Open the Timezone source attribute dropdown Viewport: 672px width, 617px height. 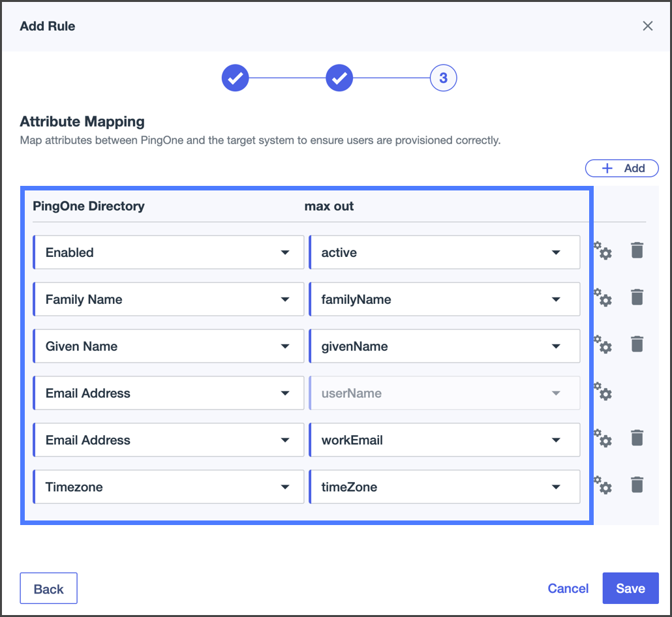click(168, 487)
